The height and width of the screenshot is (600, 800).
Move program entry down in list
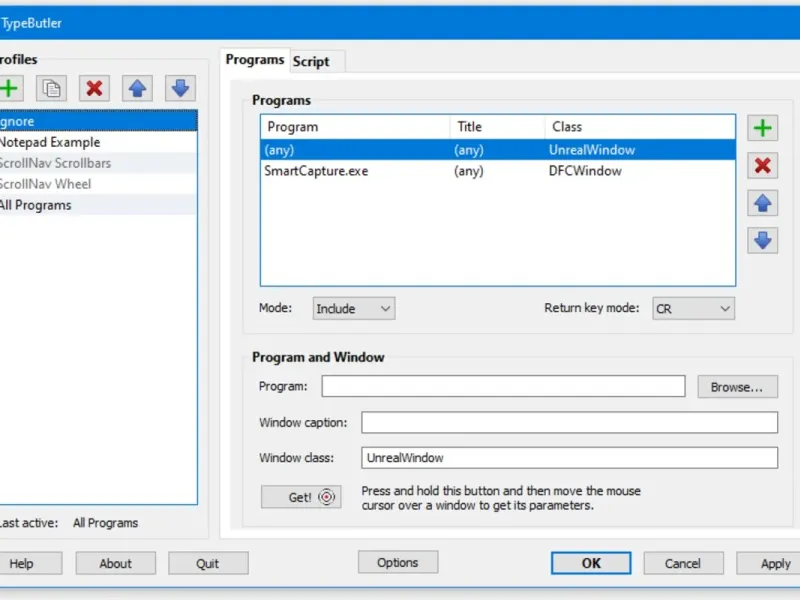point(763,240)
